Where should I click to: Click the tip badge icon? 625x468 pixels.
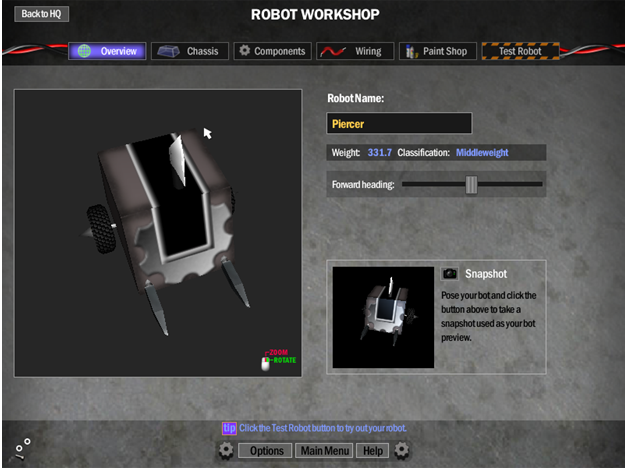(x=229, y=428)
